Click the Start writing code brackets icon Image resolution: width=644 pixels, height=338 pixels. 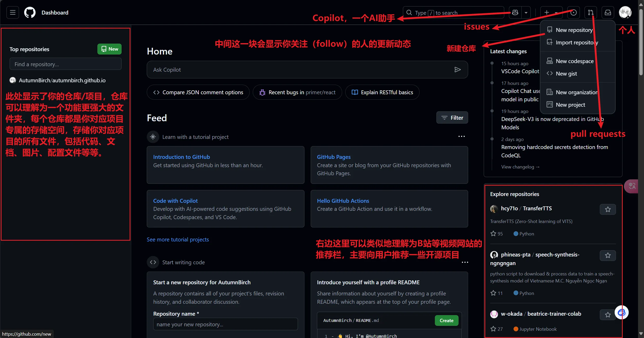click(153, 262)
